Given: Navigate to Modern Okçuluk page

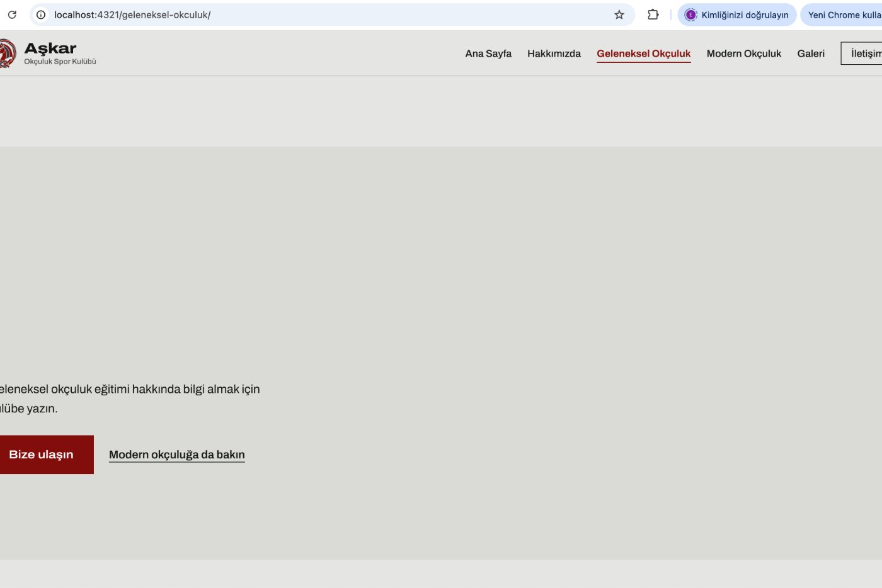Looking at the screenshot, I should click(744, 54).
